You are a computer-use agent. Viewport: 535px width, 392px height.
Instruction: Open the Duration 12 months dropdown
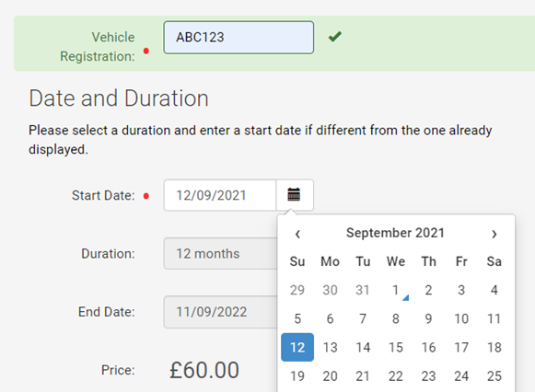221,254
